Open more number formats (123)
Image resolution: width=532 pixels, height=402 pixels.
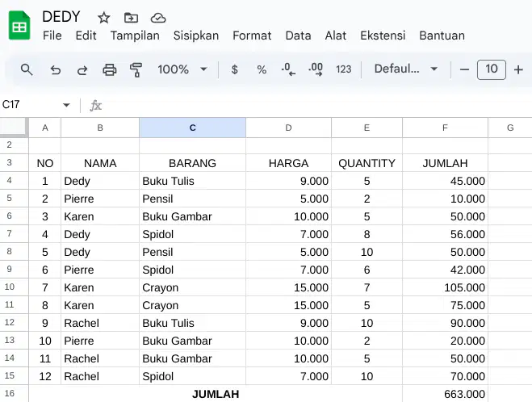343,69
